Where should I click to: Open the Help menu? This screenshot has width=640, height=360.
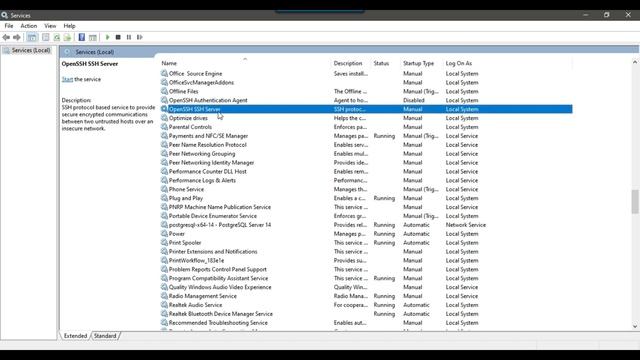(69, 26)
